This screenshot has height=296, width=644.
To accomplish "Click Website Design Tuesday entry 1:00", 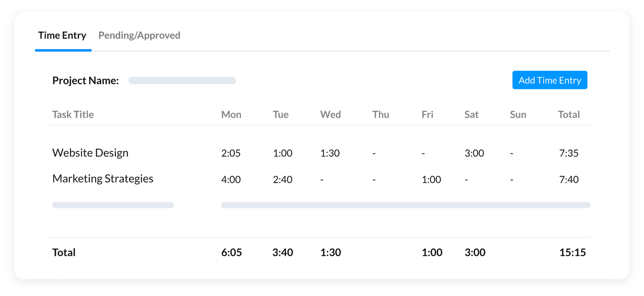I will (283, 153).
